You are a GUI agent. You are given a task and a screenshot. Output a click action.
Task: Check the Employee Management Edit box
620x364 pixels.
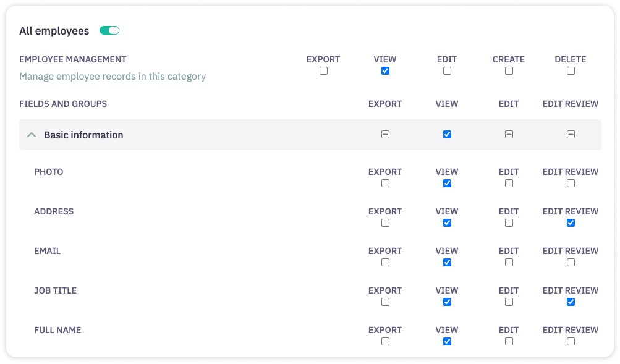point(447,70)
